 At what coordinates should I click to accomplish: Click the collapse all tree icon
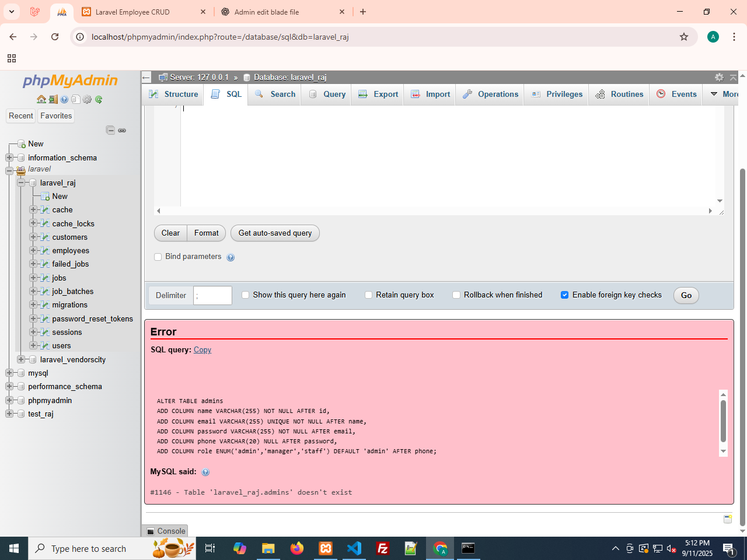click(x=110, y=130)
